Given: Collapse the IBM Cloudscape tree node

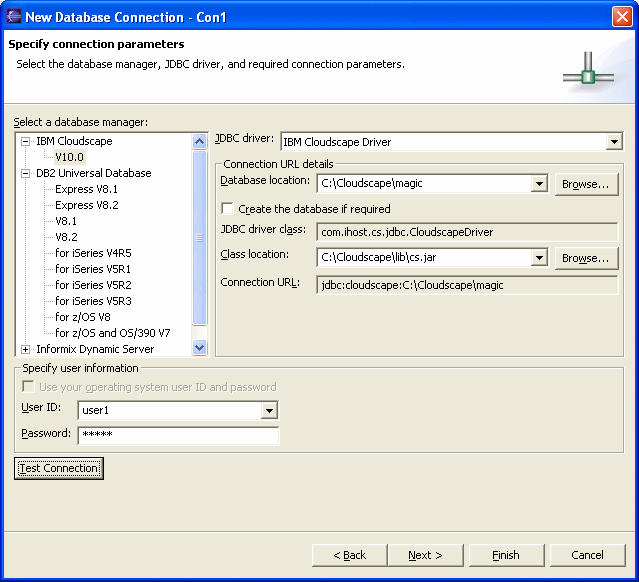Looking at the screenshot, I should tap(26, 141).
